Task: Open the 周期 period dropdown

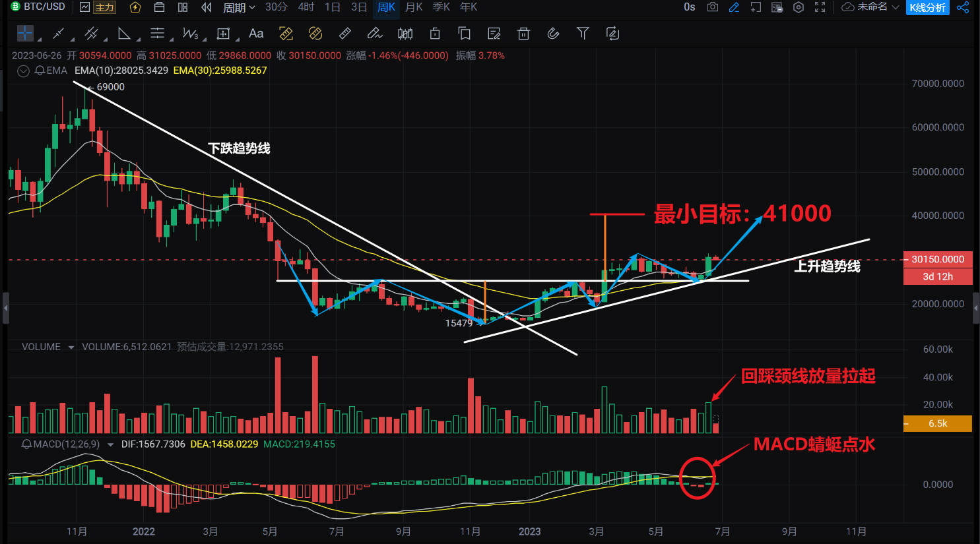Action: [239, 7]
